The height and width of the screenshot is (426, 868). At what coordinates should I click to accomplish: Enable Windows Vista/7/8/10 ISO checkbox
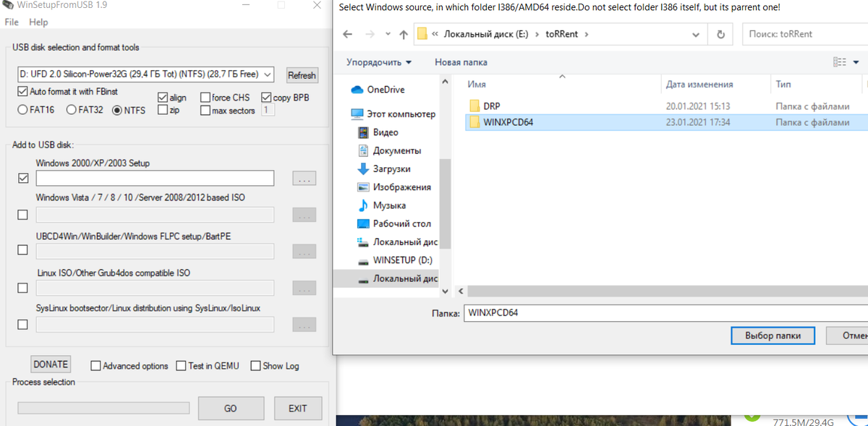[x=22, y=215]
